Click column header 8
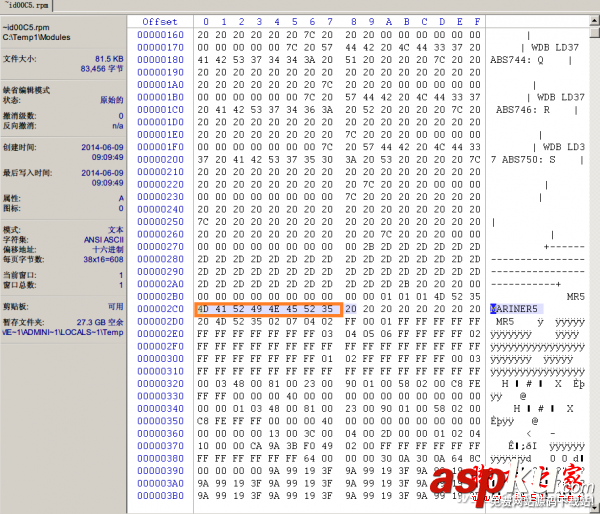600x514 pixels. [x=354, y=22]
